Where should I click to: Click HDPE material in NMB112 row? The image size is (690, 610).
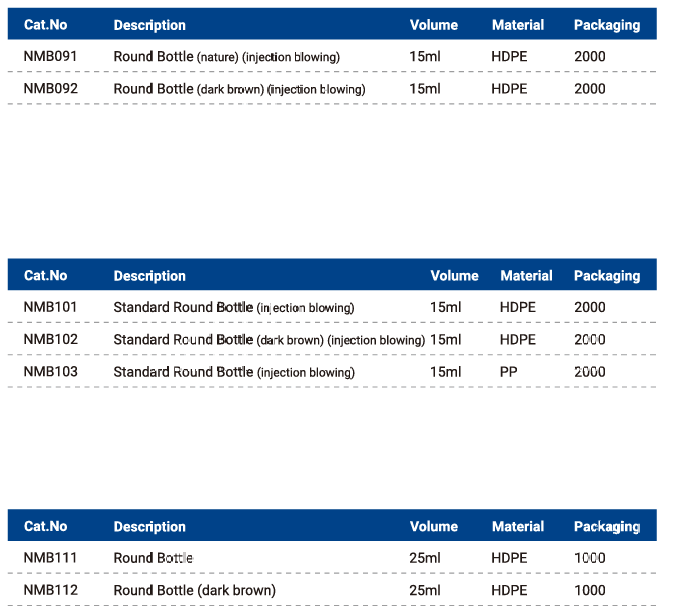(x=509, y=590)
